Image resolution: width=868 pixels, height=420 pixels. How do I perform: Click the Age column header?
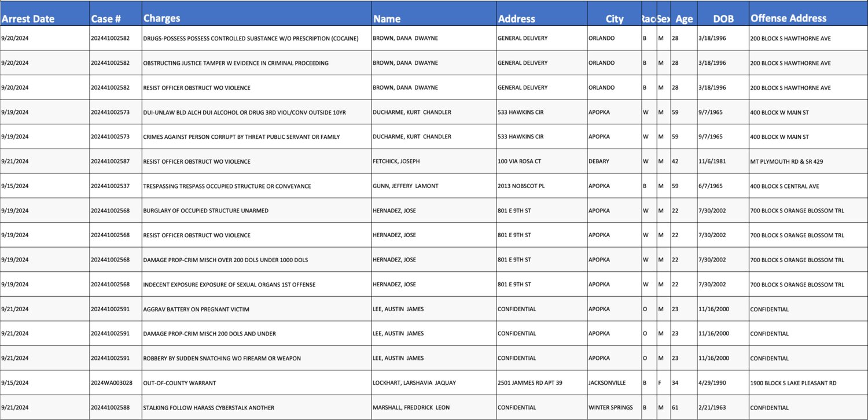tap(684, 13)
